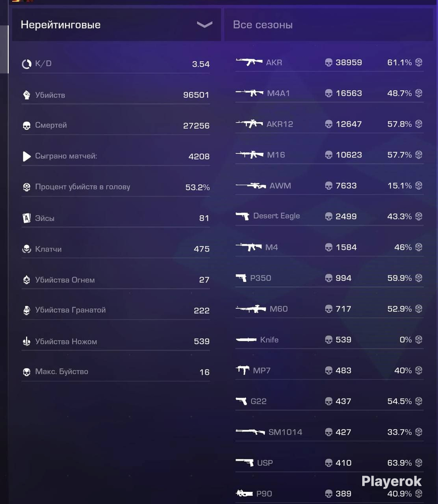Click the MP7 submachine gun icon
This screenshot has width=438, height=504.
click(243, 370)
